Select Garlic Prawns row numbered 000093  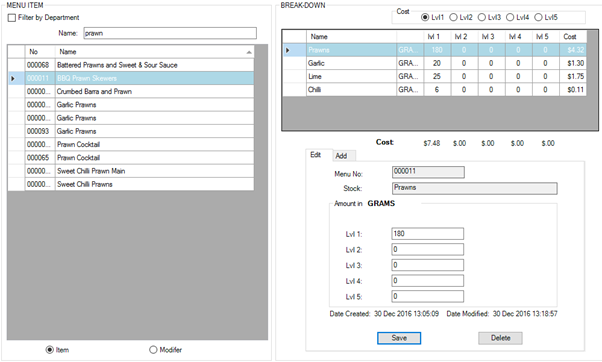click(x=131, y=131)
